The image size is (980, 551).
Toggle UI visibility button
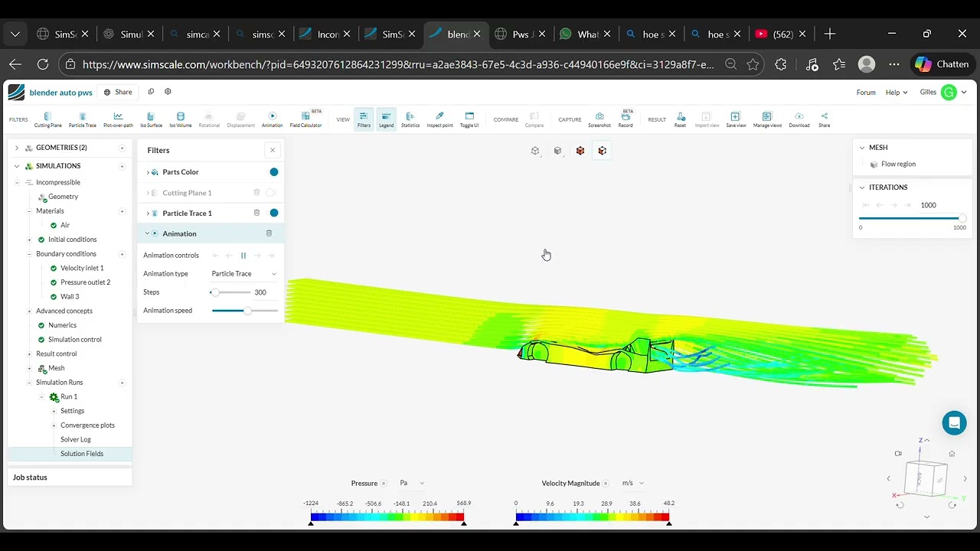click(x=469, y=119)
